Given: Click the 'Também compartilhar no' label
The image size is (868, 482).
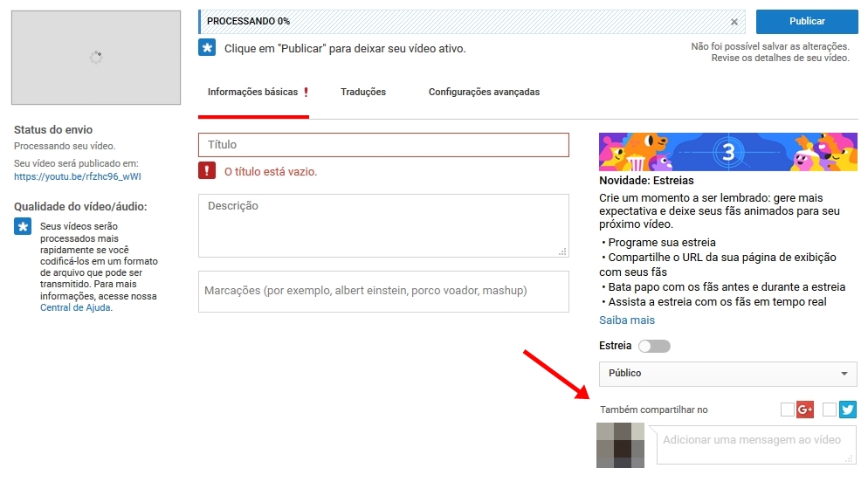Looking at the screenshot, I should click(x=654, y=410).
